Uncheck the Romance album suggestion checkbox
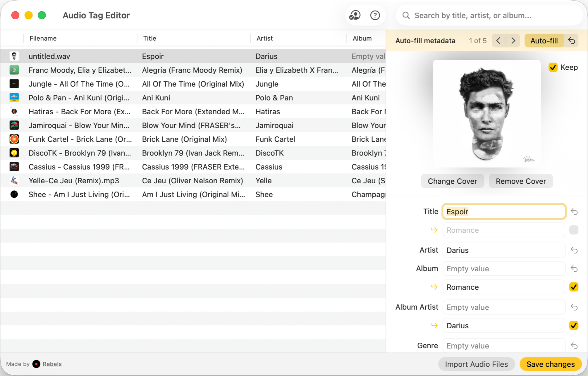 (x=574, y=287)
